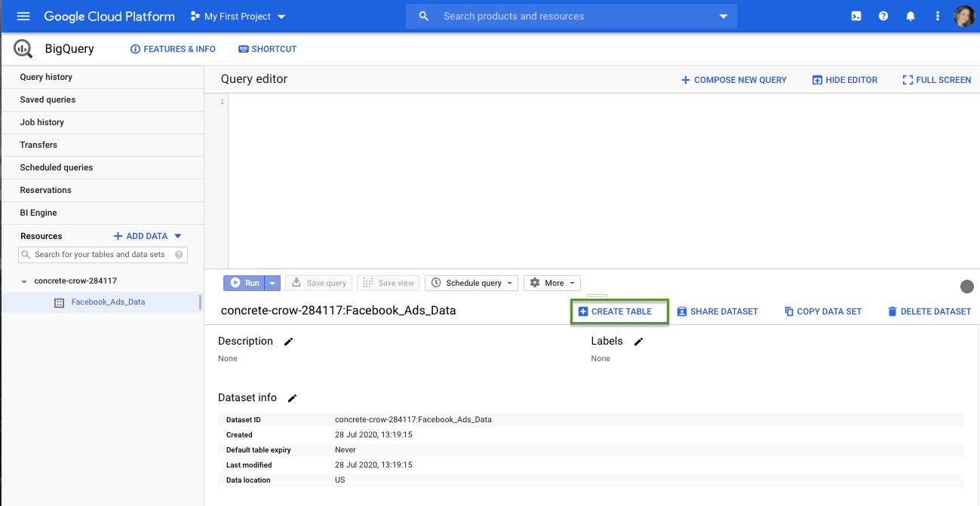Click HIDE EDITOR
This screenshot has width=980, height=506.
pyautogui.click(x=844, y=80)
